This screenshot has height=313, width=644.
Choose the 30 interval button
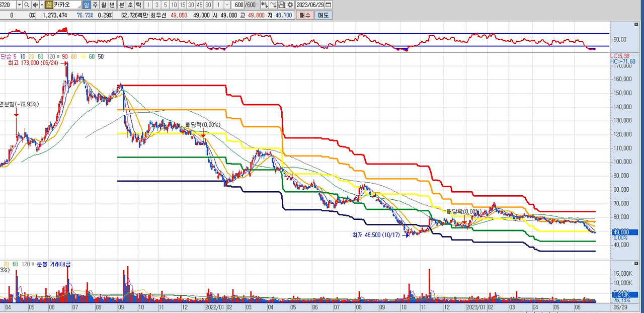click(191, 5)
